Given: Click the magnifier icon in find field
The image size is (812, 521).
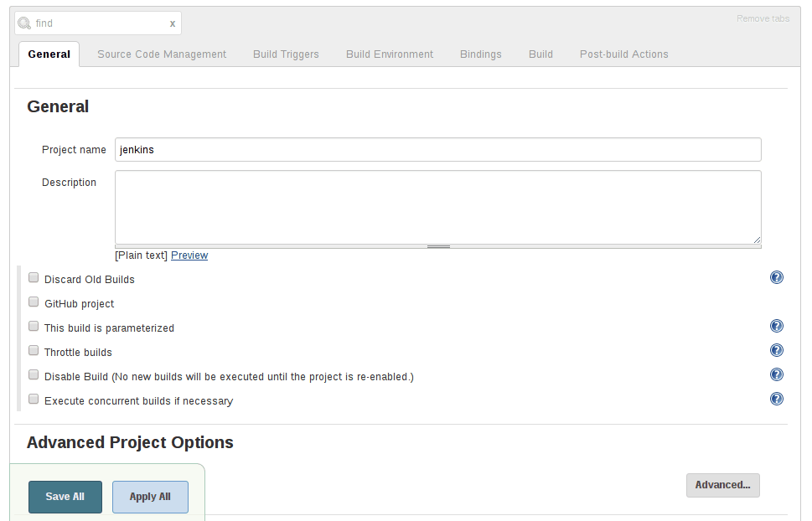Looking at the screenshot, I should pos(24,23).
